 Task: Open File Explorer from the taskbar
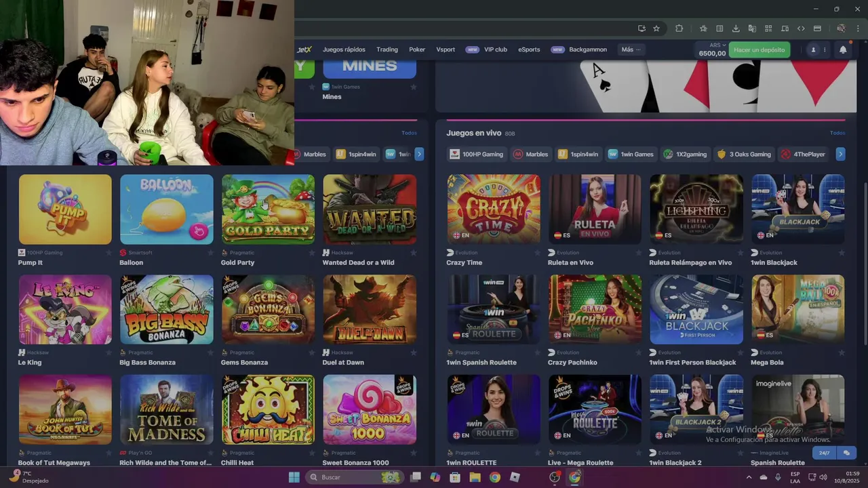pyautogui.click(x=475, y=477)
